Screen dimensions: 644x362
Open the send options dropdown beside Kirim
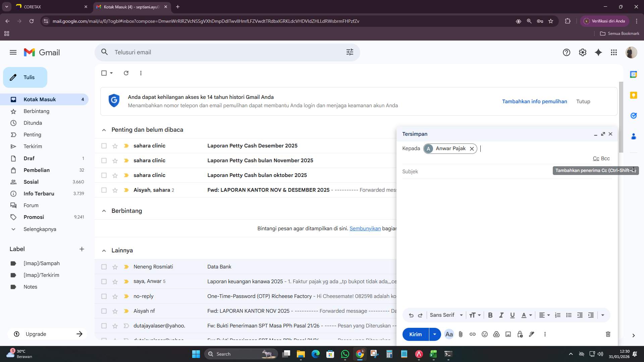click(x=434, y=334)
